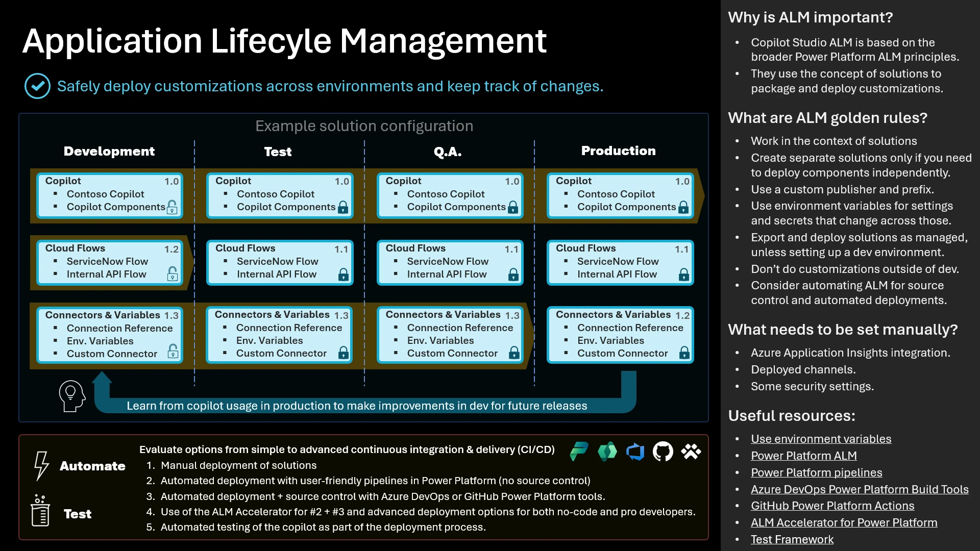Select the ALM Accelerator dotted icon

click(x=691, y=452)
